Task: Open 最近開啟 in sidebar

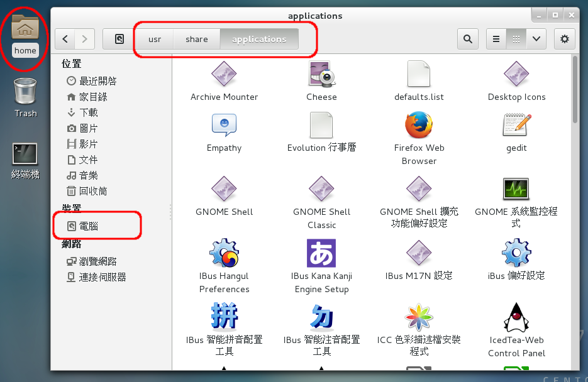Action: 92,81
